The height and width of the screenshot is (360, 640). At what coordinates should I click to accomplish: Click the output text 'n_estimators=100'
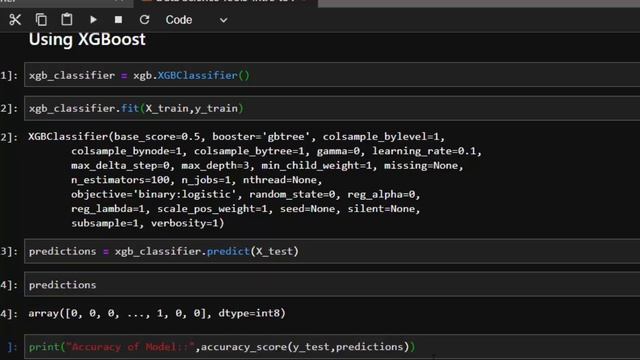[x=120, y=180]
